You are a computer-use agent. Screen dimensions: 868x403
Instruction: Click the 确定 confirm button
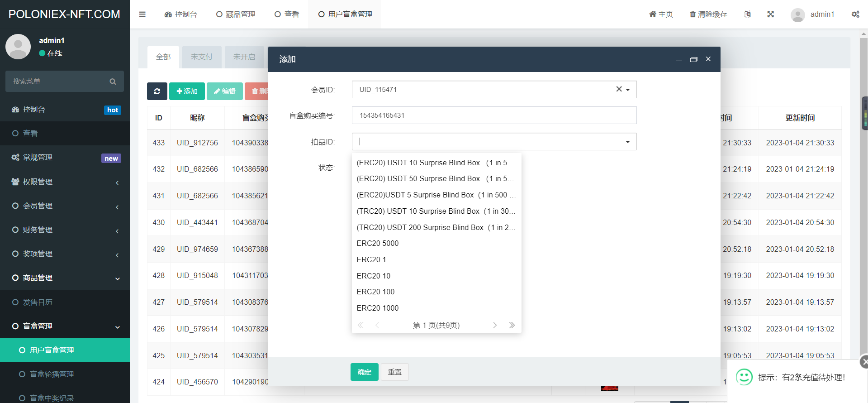pyautogui.click(x=364, y=372)
